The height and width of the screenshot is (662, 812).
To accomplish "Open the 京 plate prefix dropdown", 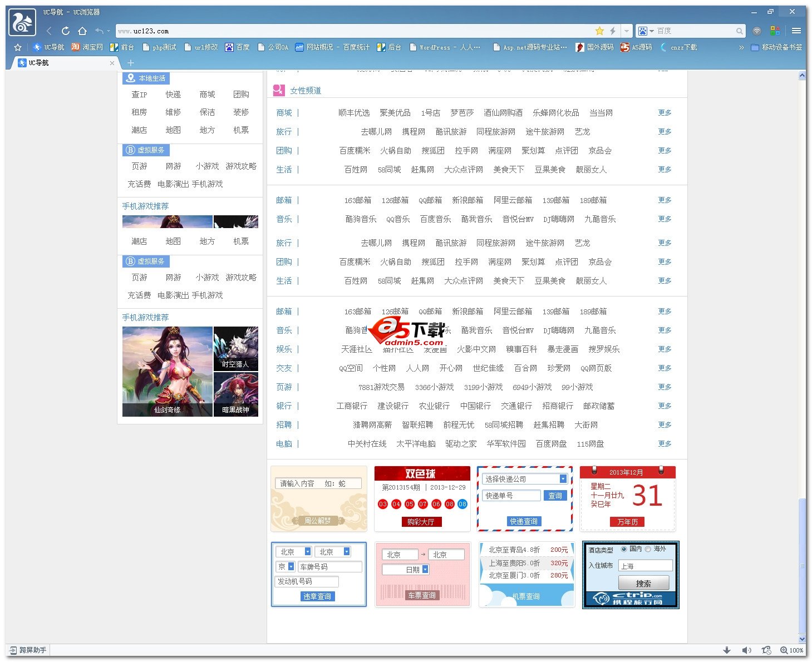I will [285, 567].
